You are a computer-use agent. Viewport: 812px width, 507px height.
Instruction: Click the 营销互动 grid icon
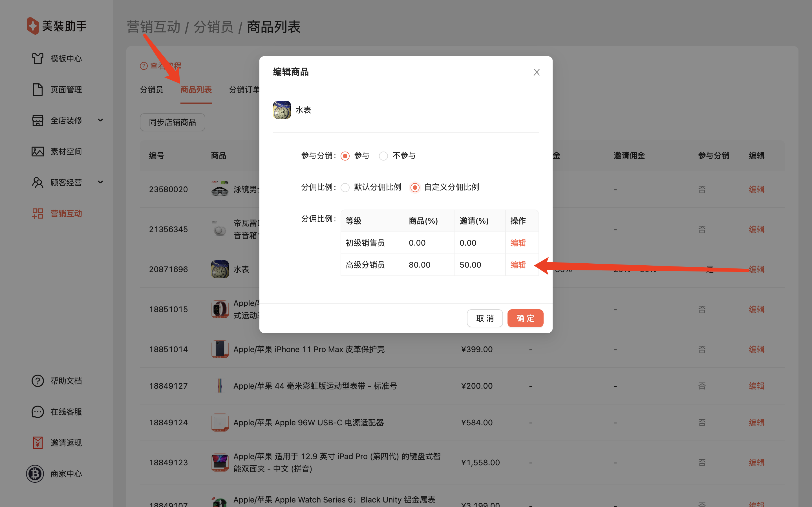click(x=37, y=214)
